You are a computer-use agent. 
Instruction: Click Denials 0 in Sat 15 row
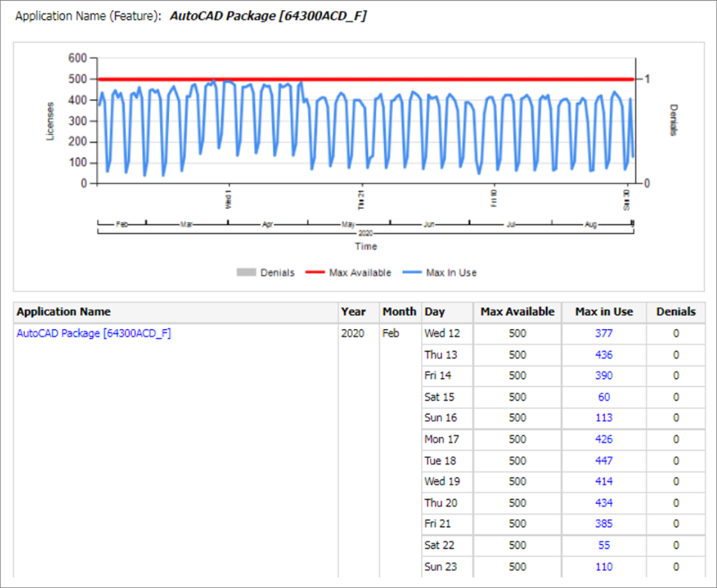tap(676, 397)
